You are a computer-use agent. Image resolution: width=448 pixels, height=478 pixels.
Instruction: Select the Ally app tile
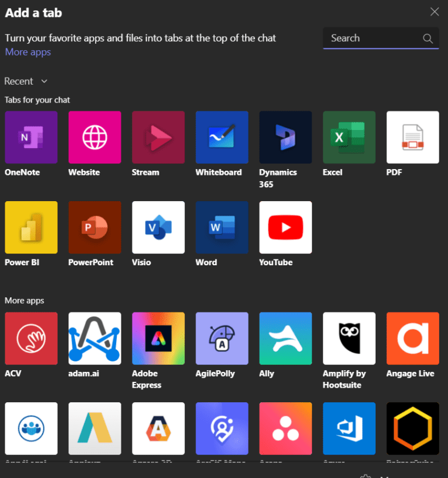pos(285,338)
